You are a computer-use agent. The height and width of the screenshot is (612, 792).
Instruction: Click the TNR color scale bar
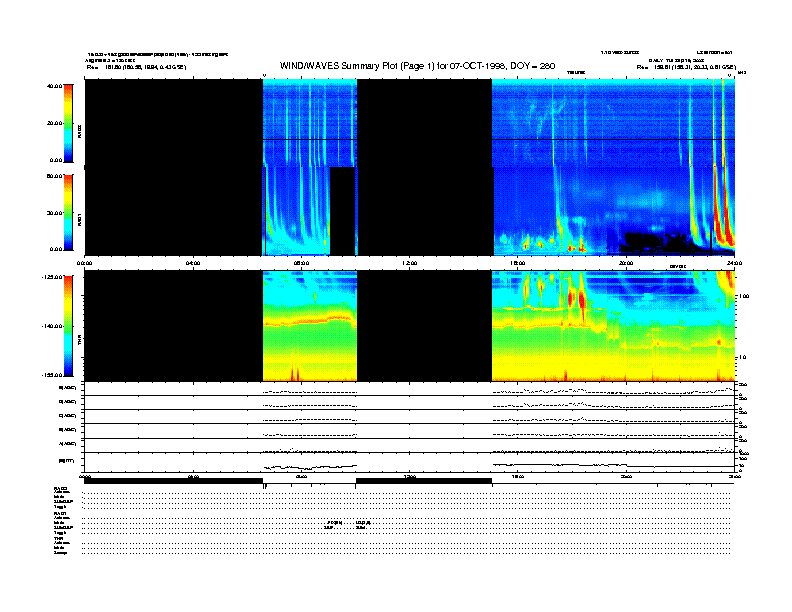68,326
